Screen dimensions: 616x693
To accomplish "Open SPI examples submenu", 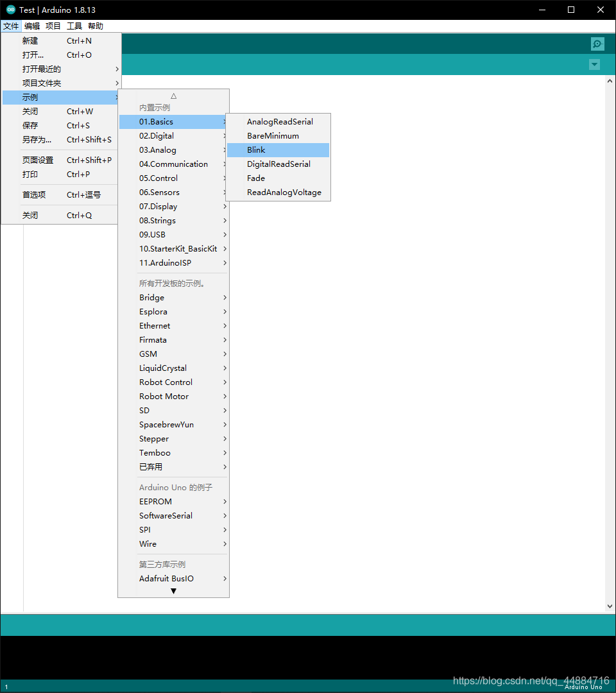I will pos(174,530).
